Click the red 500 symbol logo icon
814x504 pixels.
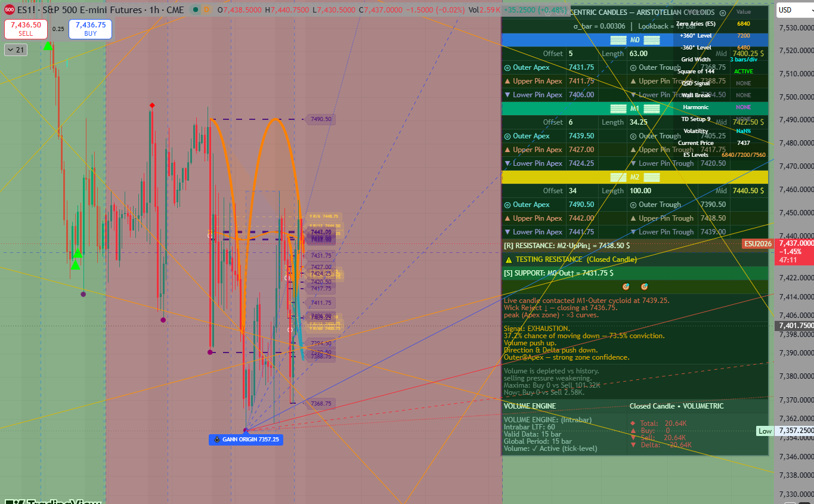coord(9,10)
